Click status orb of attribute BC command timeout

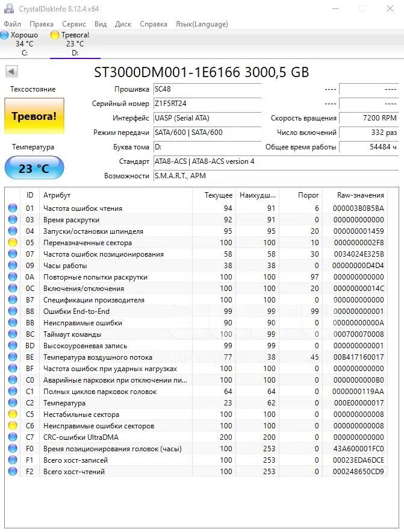pos(13,334)
